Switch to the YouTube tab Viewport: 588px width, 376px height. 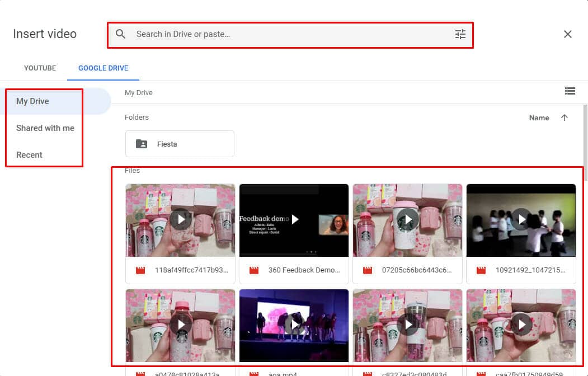point(40,68)
